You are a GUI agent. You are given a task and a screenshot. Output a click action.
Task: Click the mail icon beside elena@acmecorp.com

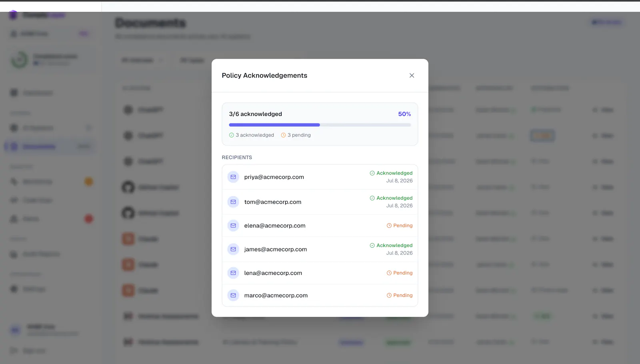[233, 225]
